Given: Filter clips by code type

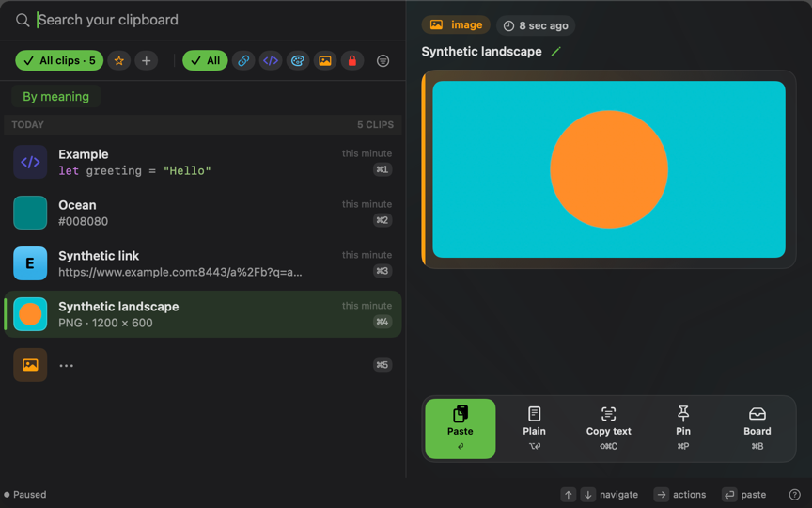Looking at the screenshot, I should pyautogui.click(x=271, y=60).
